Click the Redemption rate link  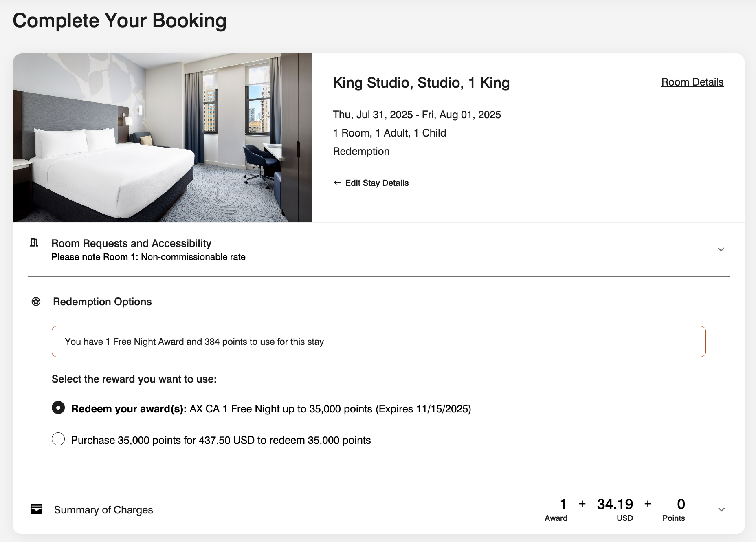[361, 151]
